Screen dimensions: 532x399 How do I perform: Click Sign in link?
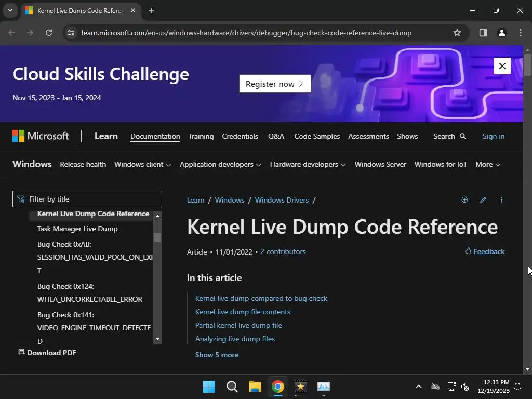(494, 137)
